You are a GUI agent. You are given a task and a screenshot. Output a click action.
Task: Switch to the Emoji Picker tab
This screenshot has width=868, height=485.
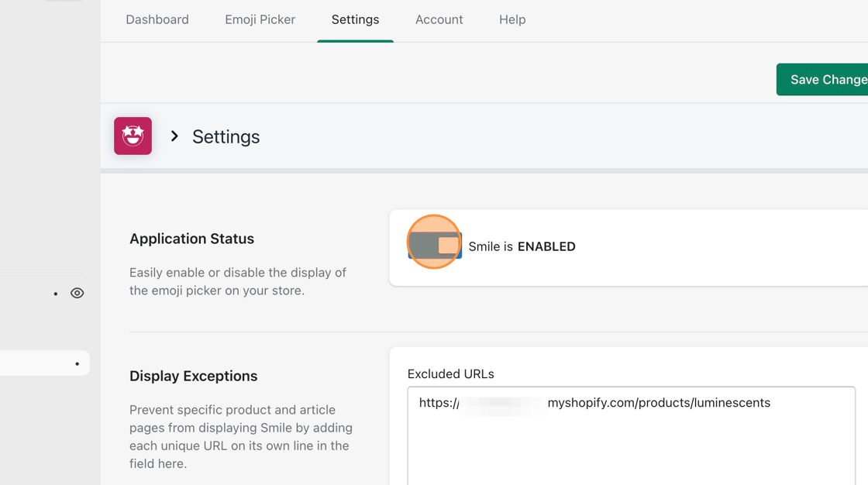pyautogui.click(x=260, y=20)
